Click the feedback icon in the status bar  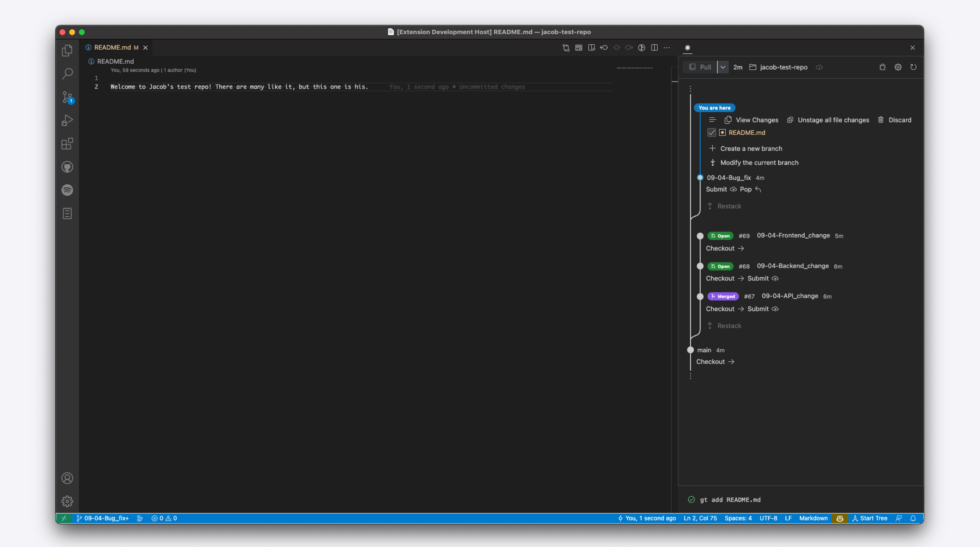click(899, 518)
